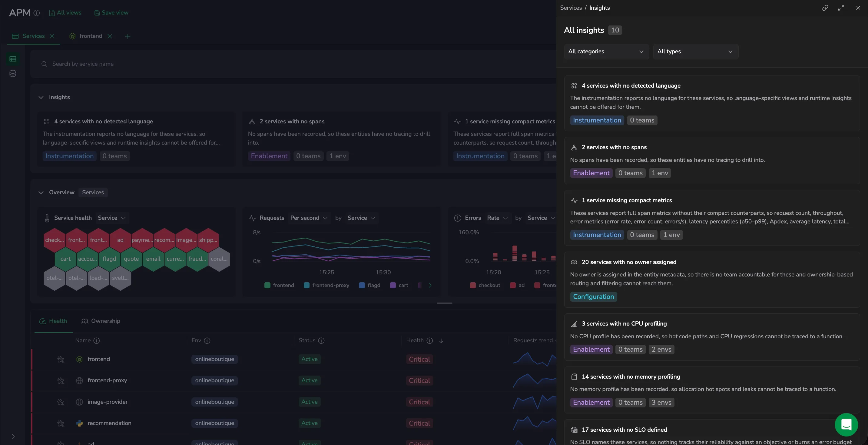Click the Configuration tag in the owner insight

pyautogui.click(x=593, y=297)
